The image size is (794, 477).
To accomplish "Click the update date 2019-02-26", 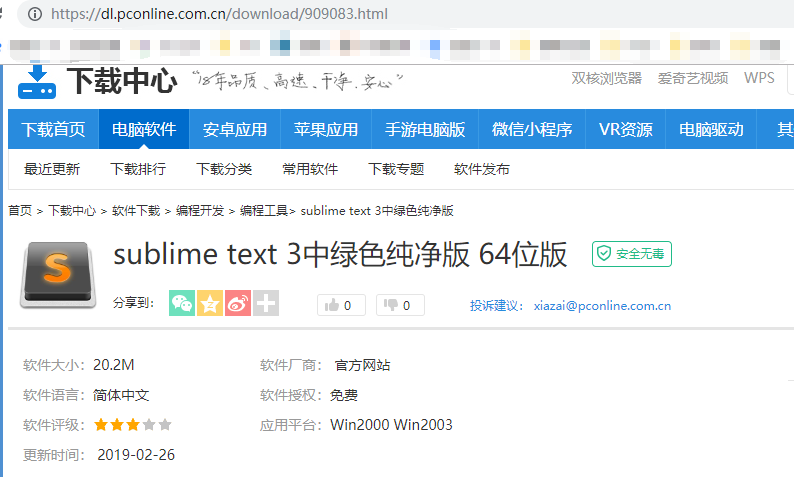I will coord(136,455).
